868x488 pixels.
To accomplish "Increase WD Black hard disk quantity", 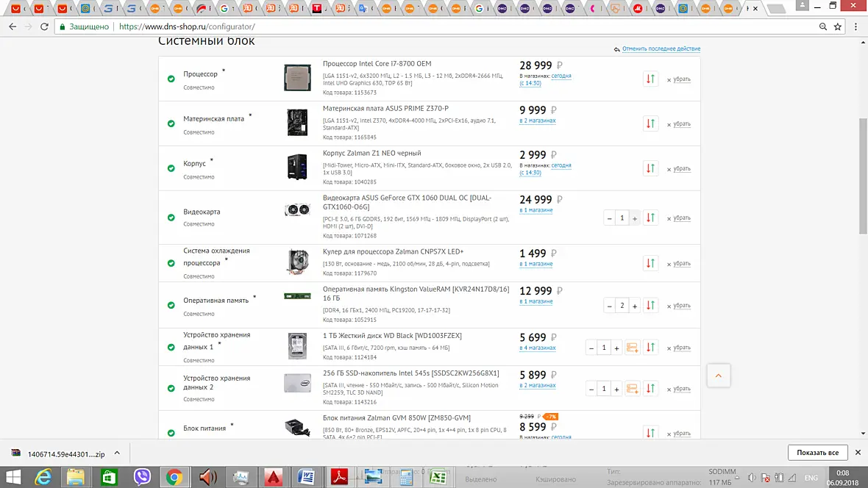I will pos(616,348).
